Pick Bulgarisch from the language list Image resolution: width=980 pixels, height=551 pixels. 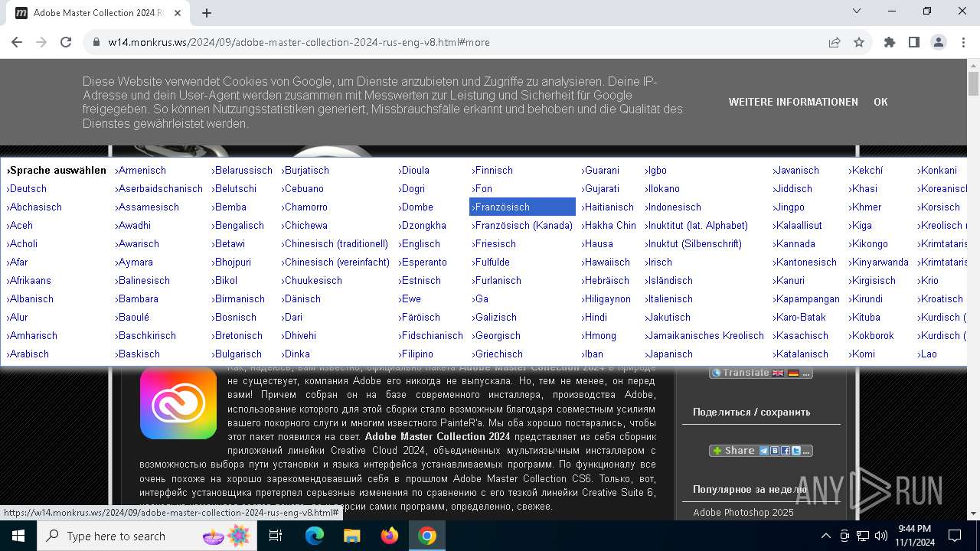click(x=237, y=354)
